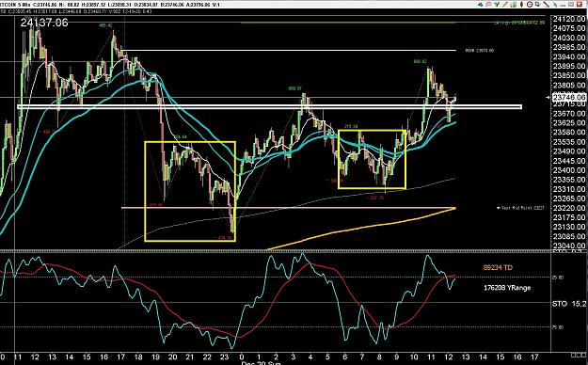Click the 24075.00 price axis label
588x365 pixels.
pyautogui.click(x=569, y=28)
